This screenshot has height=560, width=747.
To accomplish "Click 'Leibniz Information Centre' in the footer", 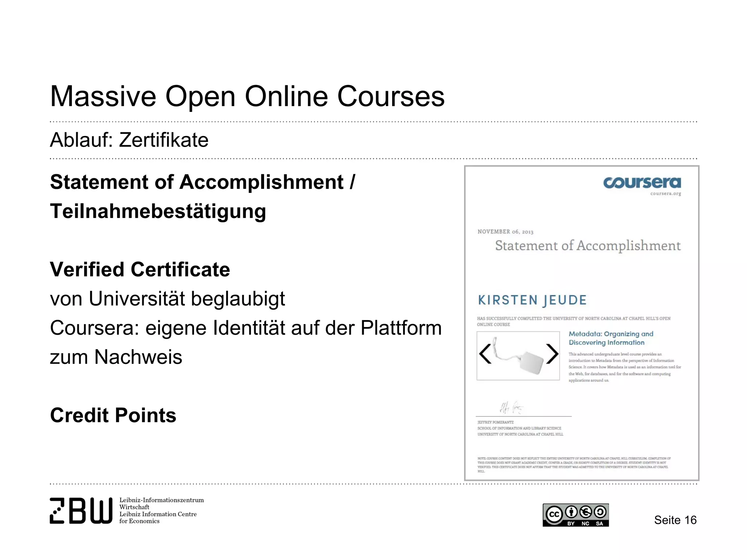I will (158, 514).
